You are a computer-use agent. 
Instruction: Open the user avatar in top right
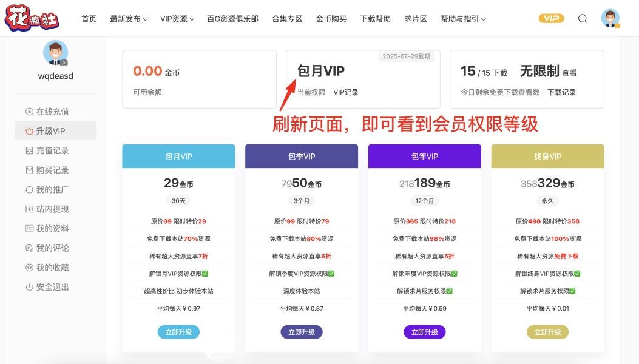click(x=610, y=18)
